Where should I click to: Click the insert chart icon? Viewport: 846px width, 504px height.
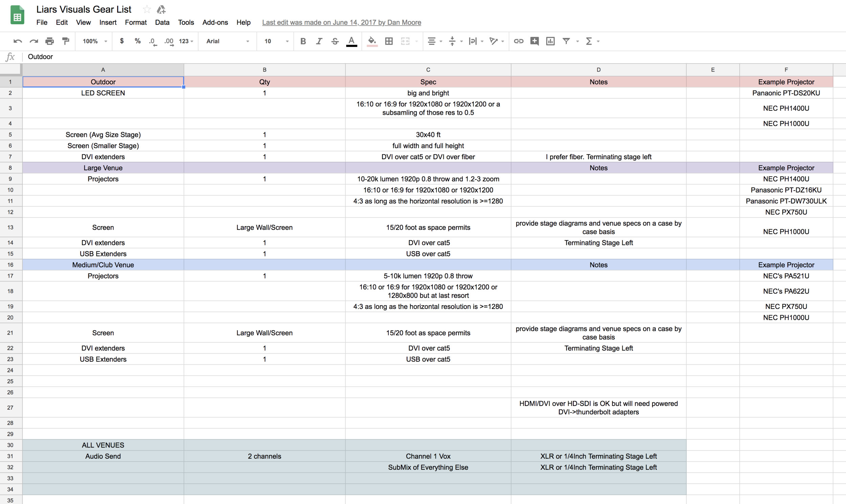coord(550,41)
